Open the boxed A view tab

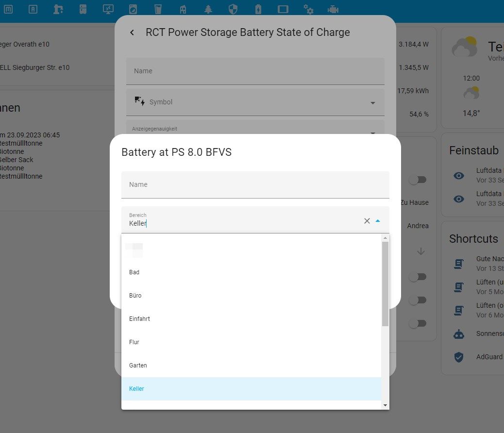(33, 9)
